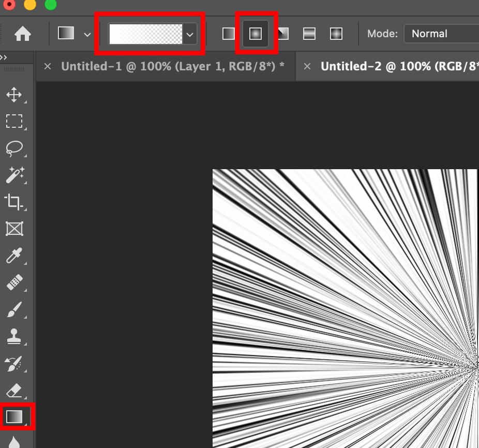Click the yellow minimize window button
The height and width of the screenshot is (448, 479).
tap(30, 4)
